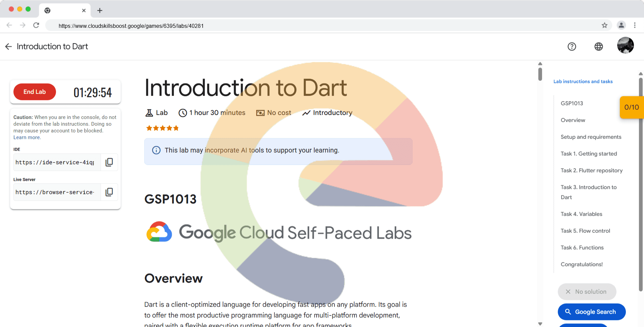
Task: Open the Chrome three-dot menu
Action: pyautogui.click(x=635, y=25)
